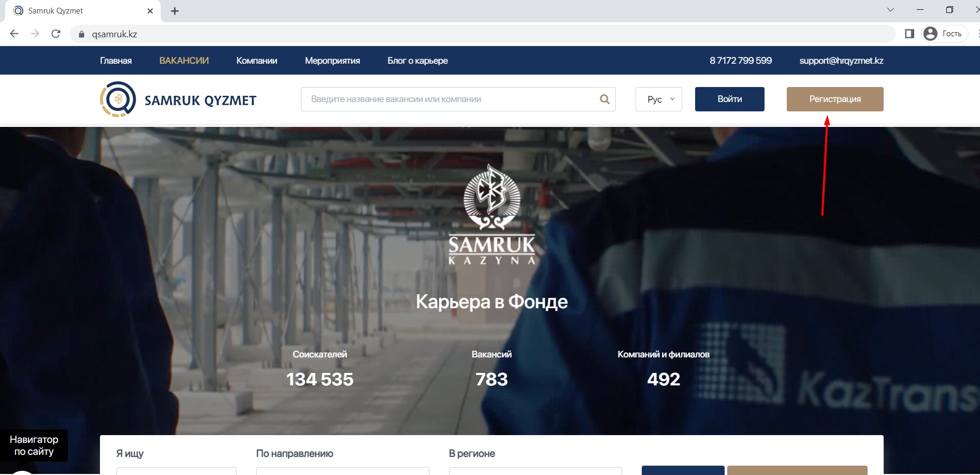
Task: Click the Карьера в Фонде heading
Action: click(492, 301)
